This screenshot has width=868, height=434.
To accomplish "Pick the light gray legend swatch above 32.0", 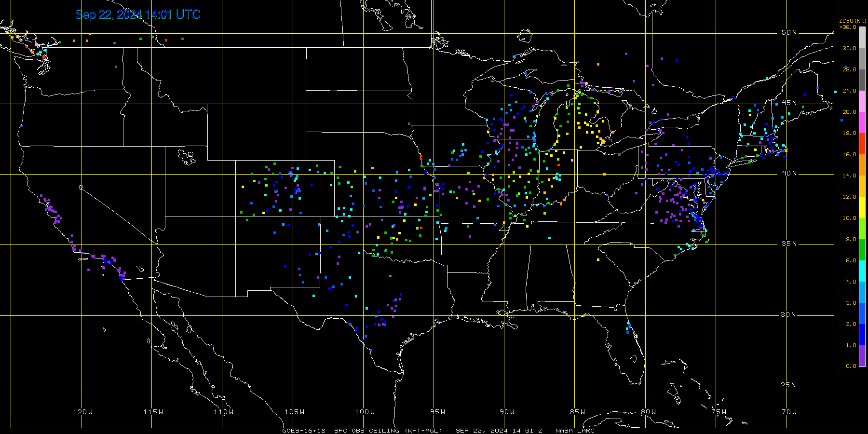I will 862,38.
